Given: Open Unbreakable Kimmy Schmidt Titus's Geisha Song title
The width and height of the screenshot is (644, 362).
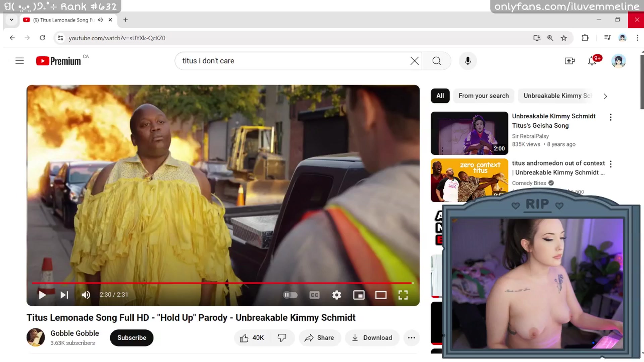Looking at the screenshot, I should point(554,121).
